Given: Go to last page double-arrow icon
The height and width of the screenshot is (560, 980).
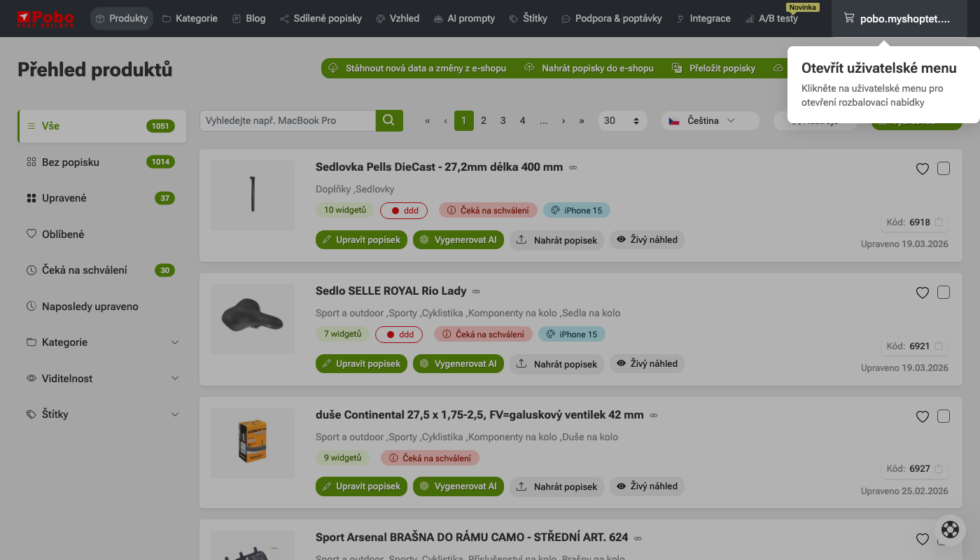Looking at the screenshot, I should pos(582,120).
